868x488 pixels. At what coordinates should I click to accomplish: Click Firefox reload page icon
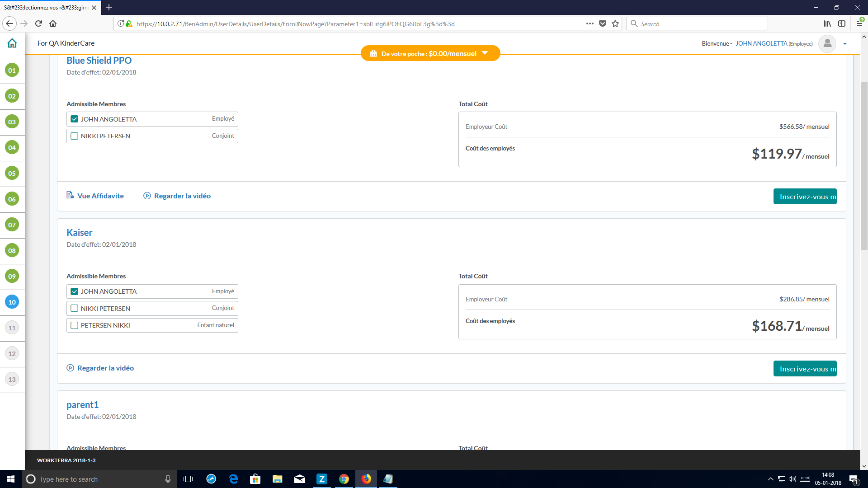(x=38, y=23)
